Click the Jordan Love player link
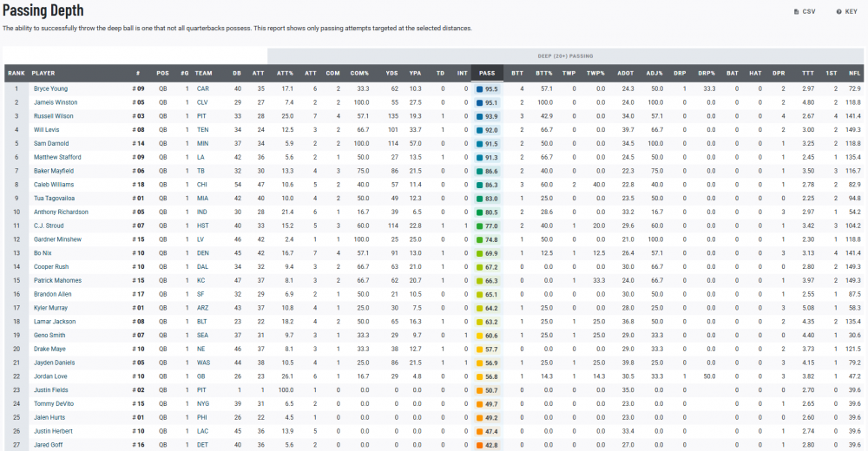Viewport: 868px width, 451px height. [49, 376]
